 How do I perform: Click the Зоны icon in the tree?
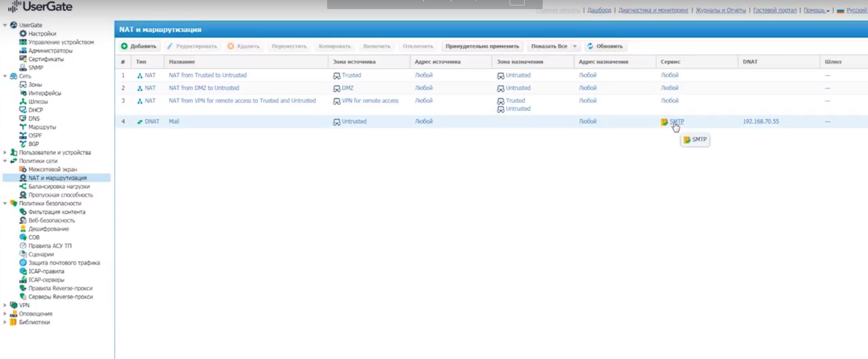pos(23,84)
